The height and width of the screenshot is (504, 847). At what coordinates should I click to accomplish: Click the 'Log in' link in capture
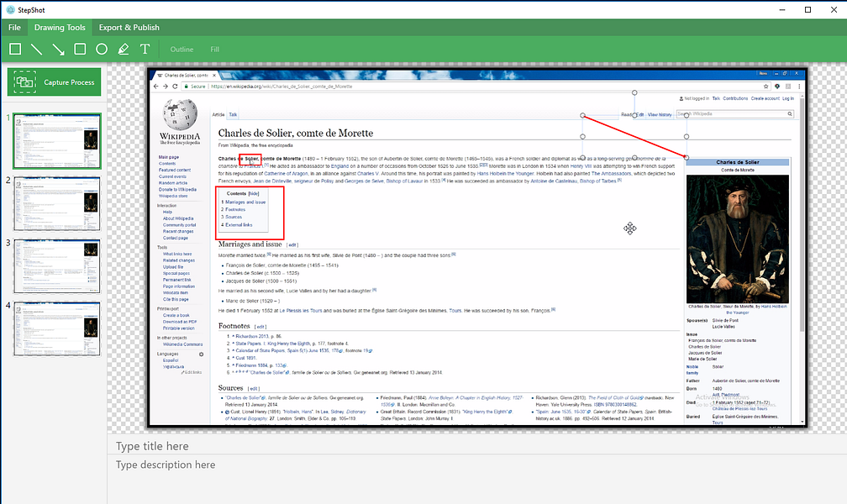pos(788,99)
